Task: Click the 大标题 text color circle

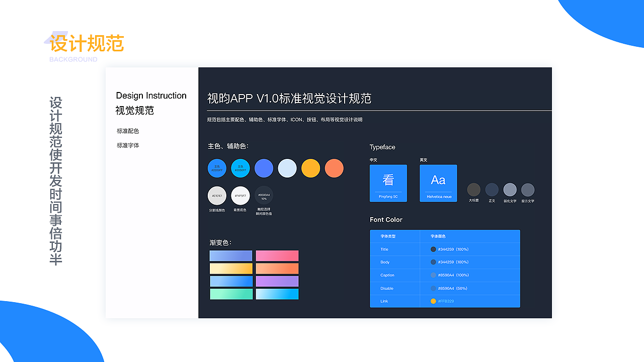Action: (x=473, y=190)
